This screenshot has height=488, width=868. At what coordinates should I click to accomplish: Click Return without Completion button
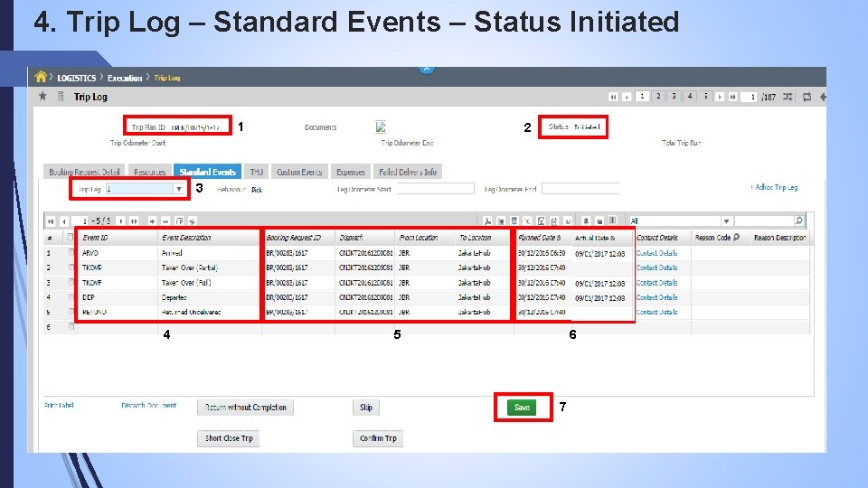245,408
